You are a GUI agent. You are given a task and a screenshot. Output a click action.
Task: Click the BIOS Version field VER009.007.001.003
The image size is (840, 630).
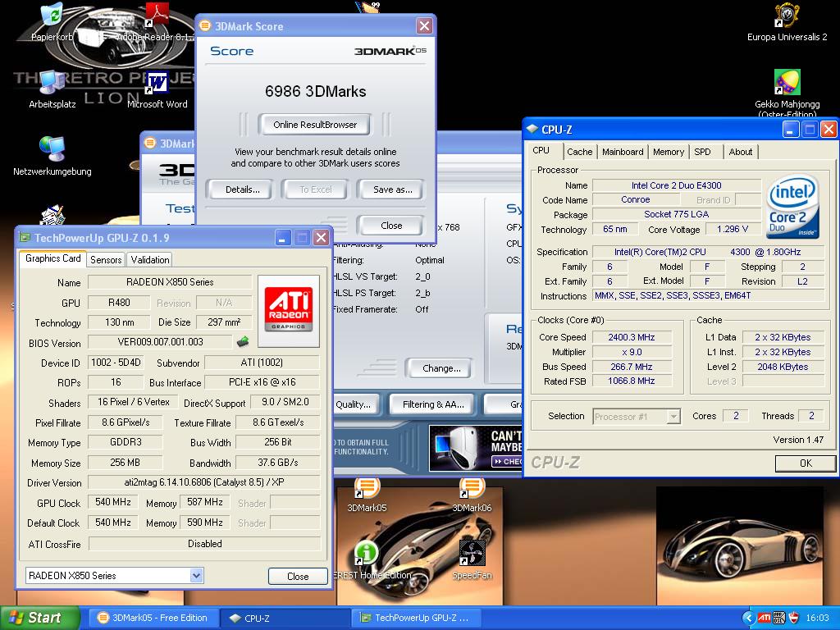160,342
